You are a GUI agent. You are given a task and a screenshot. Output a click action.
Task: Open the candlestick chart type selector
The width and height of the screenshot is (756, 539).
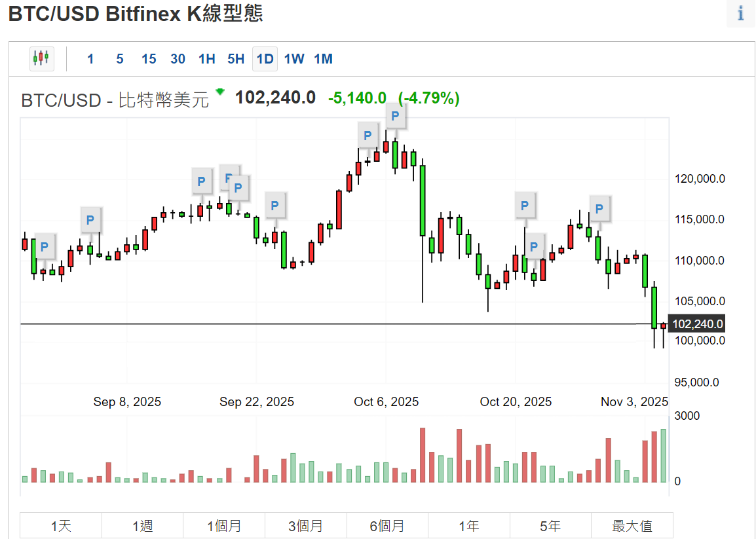coord(42,58)
